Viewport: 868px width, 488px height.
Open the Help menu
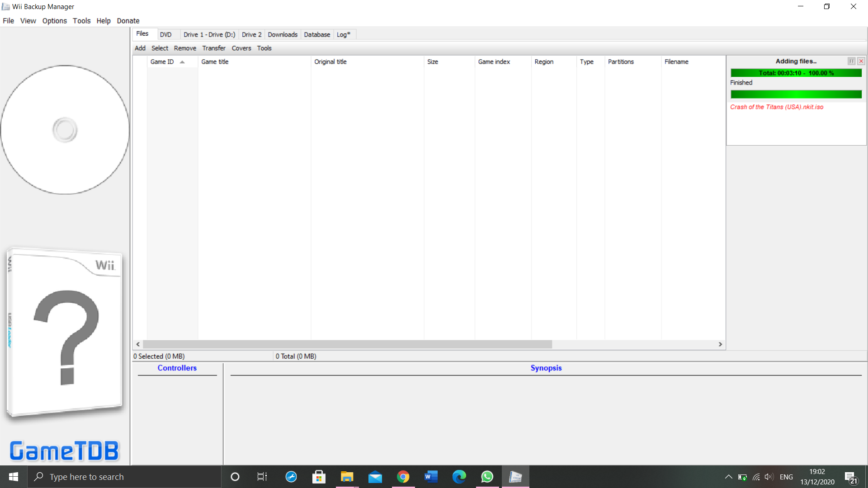coord(104,21)
